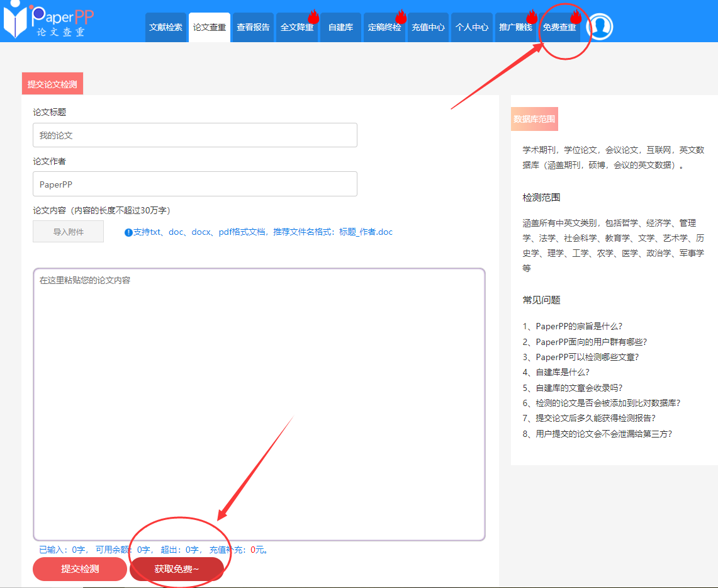This screenshot has width=718, height=588.
Task: Open FAQ: PaperPP的宗旨是什么?
Action: click(573, 327)
